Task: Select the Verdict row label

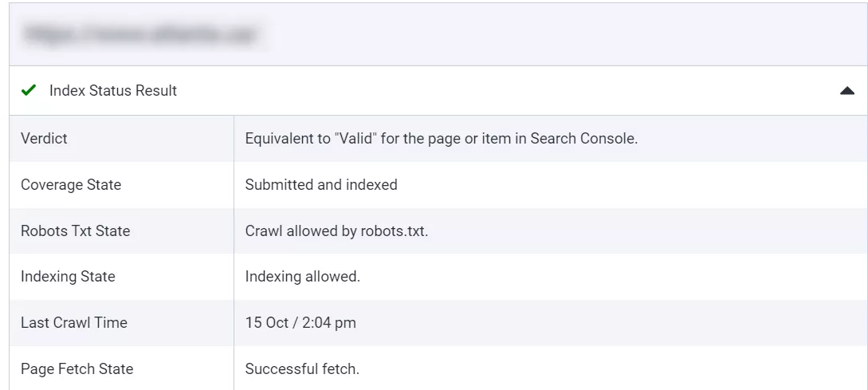Action: [x=44, y=139]
